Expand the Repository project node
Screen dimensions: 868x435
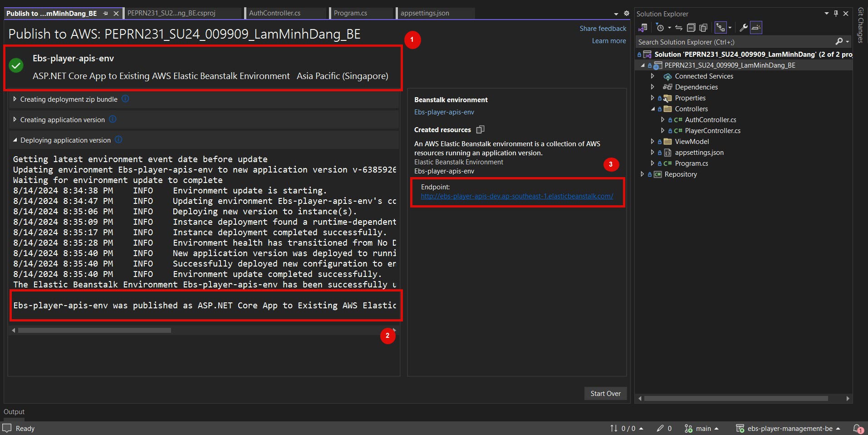[x=642, y=174]
